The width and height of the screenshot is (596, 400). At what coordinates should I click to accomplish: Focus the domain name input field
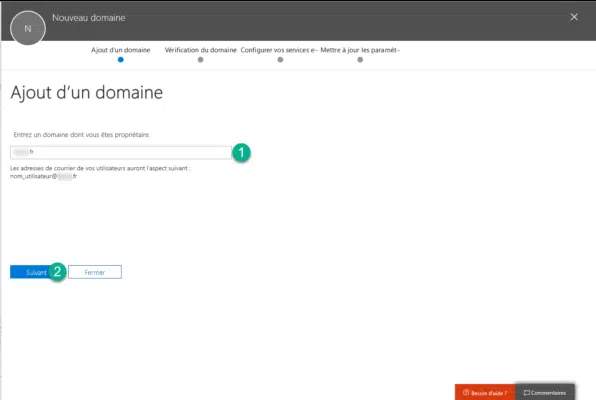point(121,152)
